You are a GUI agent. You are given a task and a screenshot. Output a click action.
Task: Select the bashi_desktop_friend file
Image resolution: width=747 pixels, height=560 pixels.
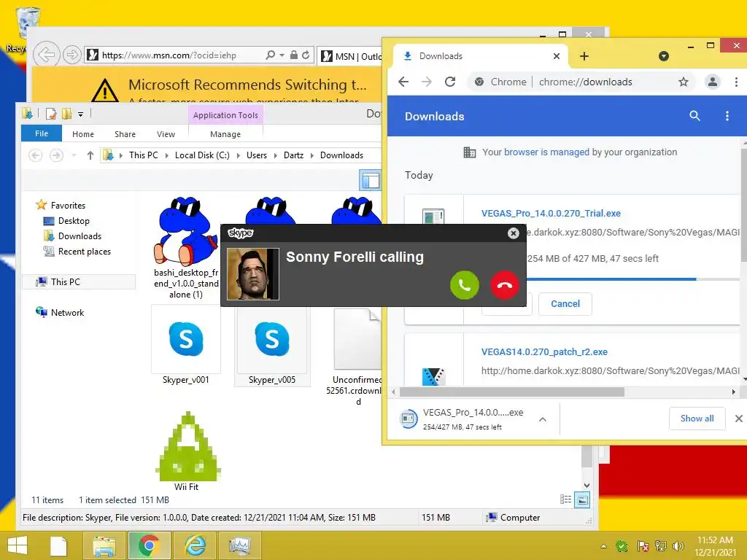point(186,248)
